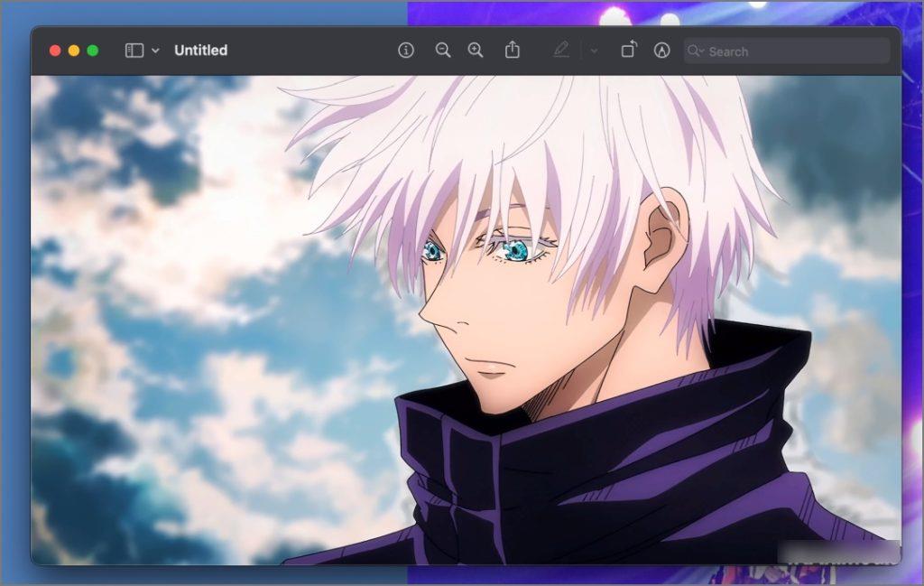
Task: Zoom out of the image
Action: click(443, 51)
